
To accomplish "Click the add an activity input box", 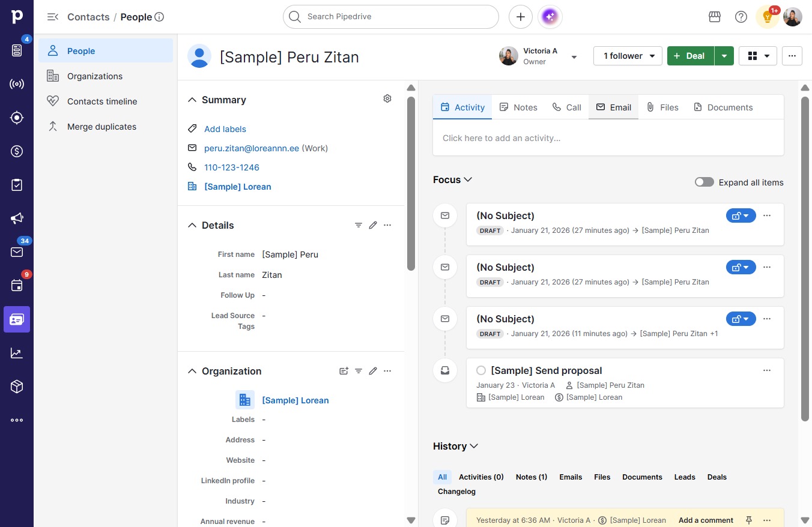I will pos(608,138).
